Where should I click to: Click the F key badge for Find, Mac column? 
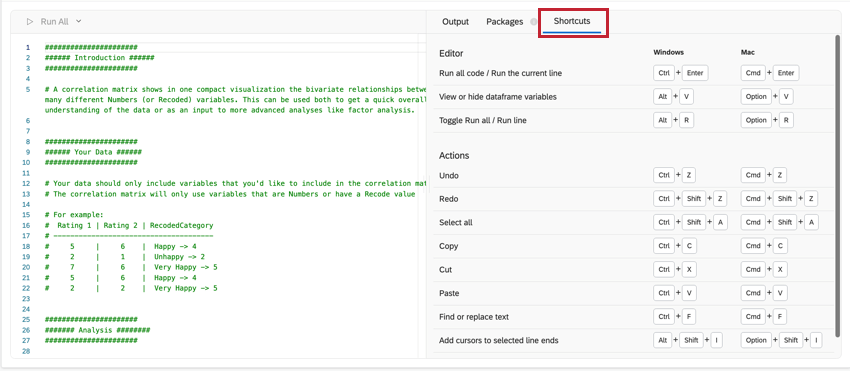click(x=780, y=316)
